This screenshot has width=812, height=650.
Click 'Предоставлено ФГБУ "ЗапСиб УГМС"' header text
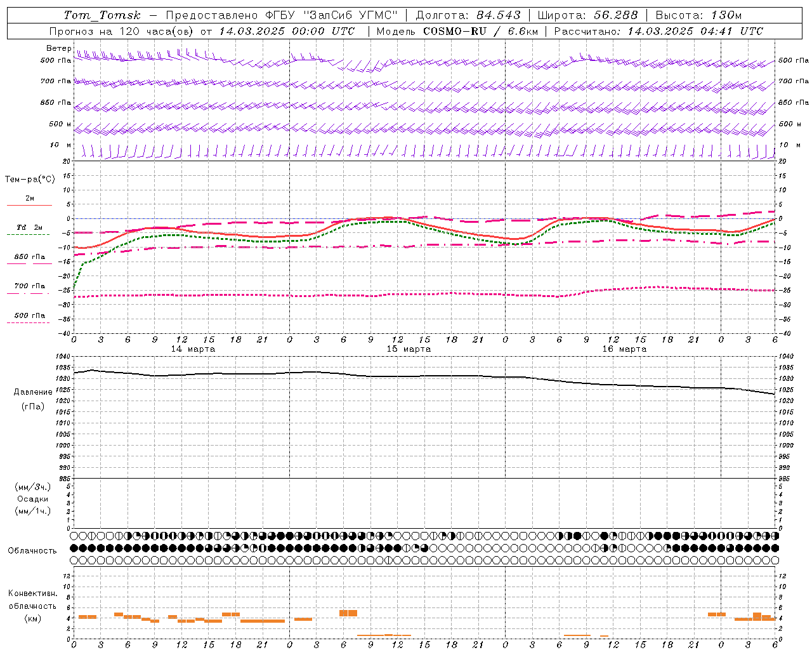282,15
